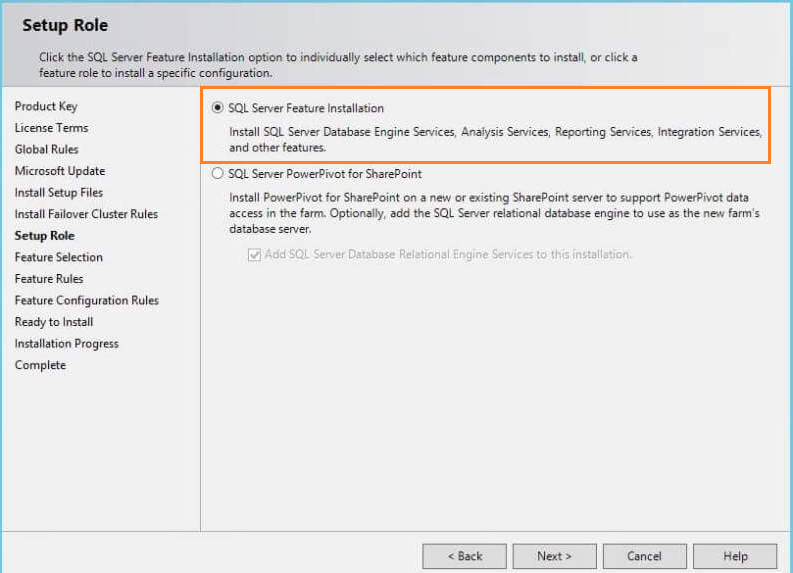Select Feature Configuration Rules step
The width and height of the screenshot is (793, 573).
[87, 300]
